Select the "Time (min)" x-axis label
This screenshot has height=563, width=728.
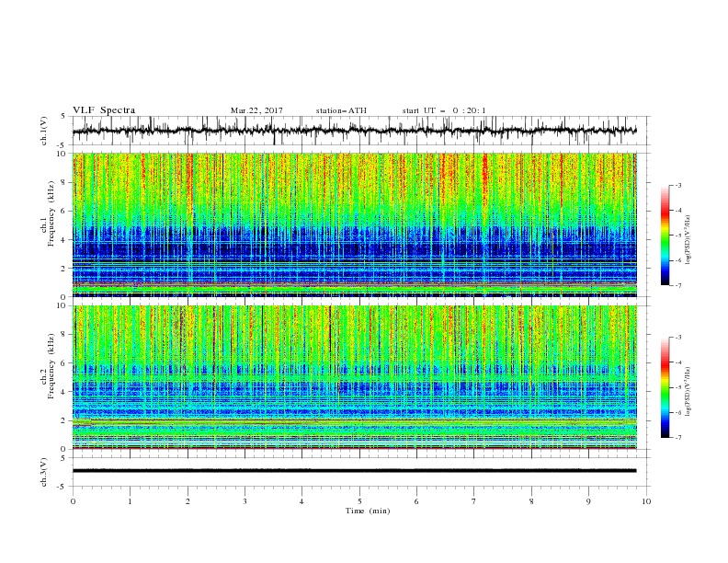tap(368, 511)
